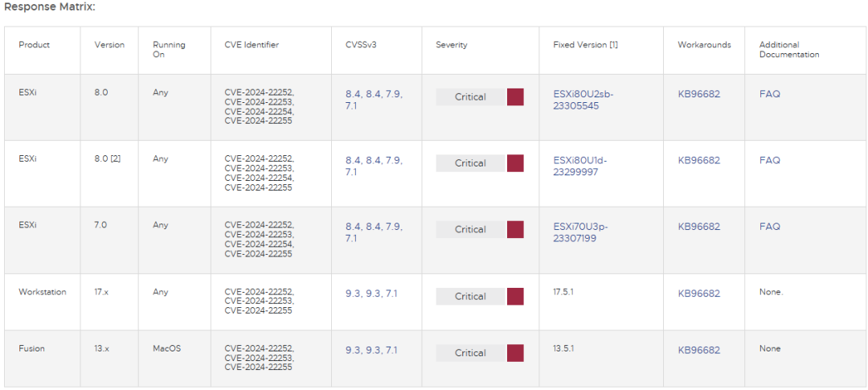Image resolution: width=868 pixels, height=390 pixels.
Task: Open KB96682 in the ESXi80U2sb row
Action: point(699,94)
